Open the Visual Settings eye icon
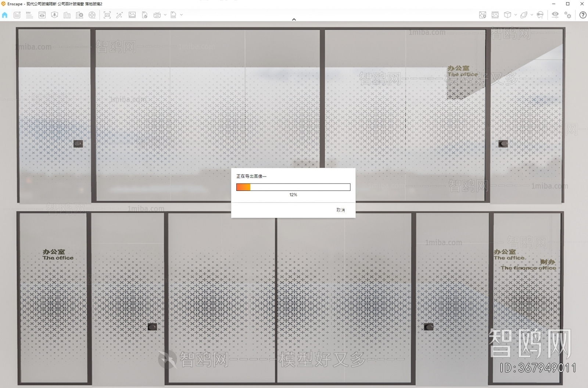 point(555,15)
